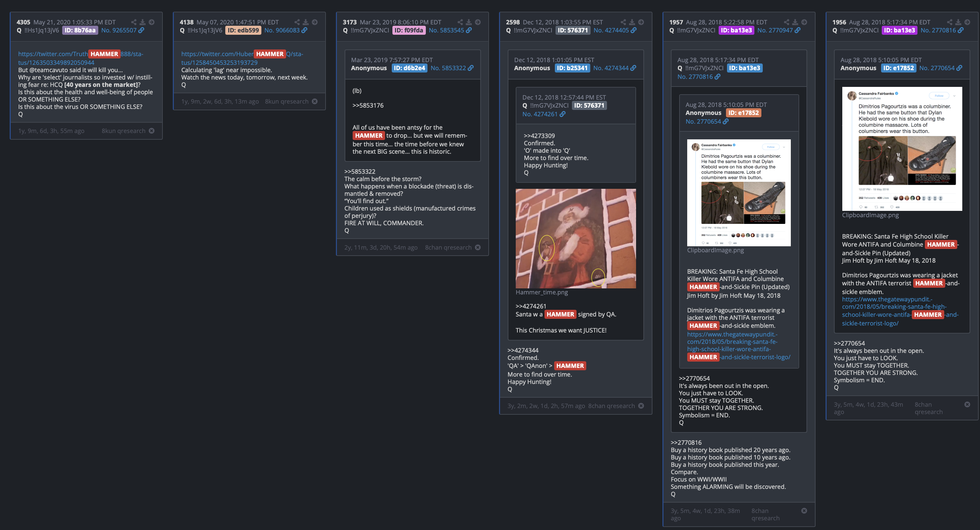Open the thegatewaypundit link in post 1957
This screenshot has height=530, width=980.
click(738, 346)
